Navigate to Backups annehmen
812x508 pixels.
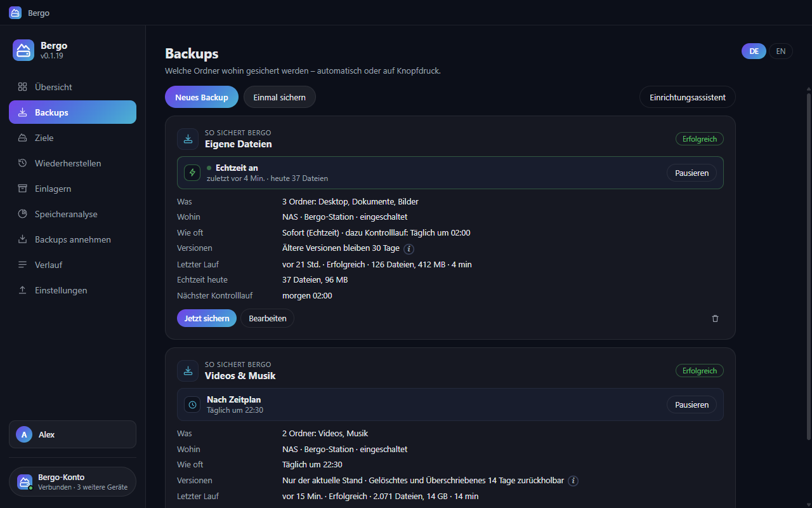pos(72,239)
